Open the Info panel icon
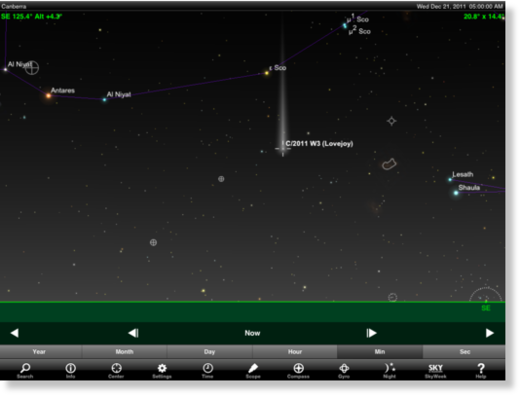 click(x=70, y=370)
